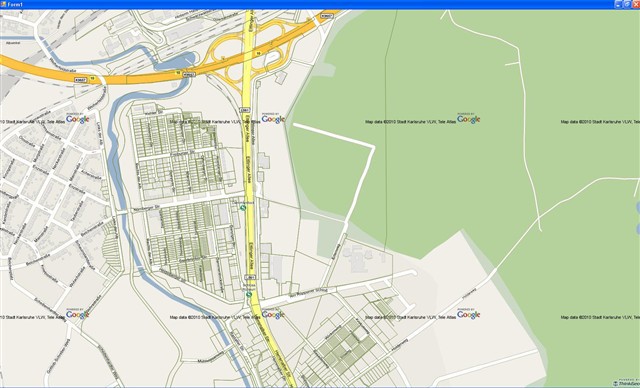The width and height of the screenshot is (640, 388).
Task: Click the Form1 window title text
Action: [x=16, y=4]
